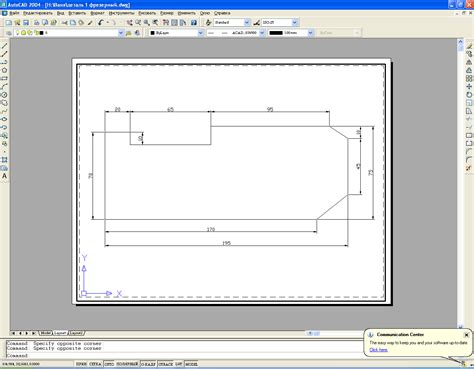
Task: Select the Arc draw tool
Action: click(4, 87)
